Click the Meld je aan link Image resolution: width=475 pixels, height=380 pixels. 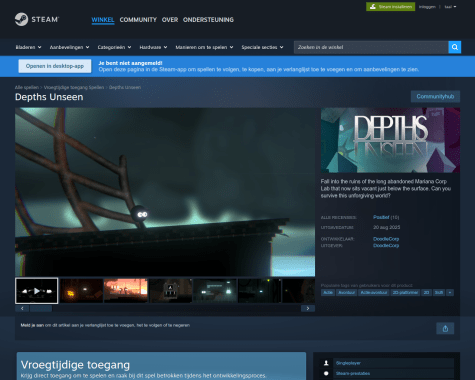[32, 325]
